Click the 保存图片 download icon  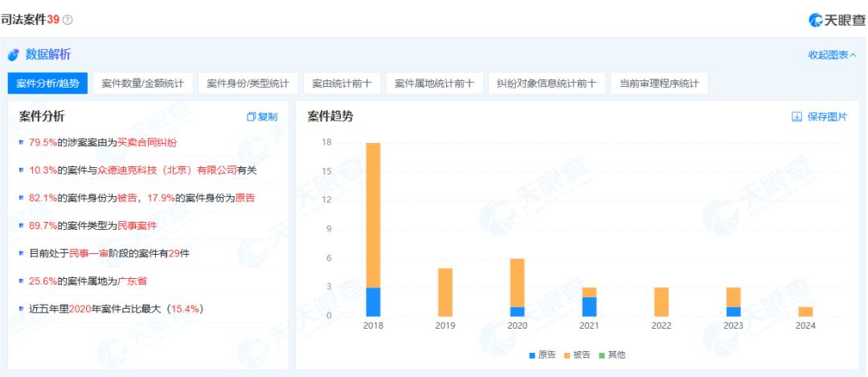(x=796, y=117)
